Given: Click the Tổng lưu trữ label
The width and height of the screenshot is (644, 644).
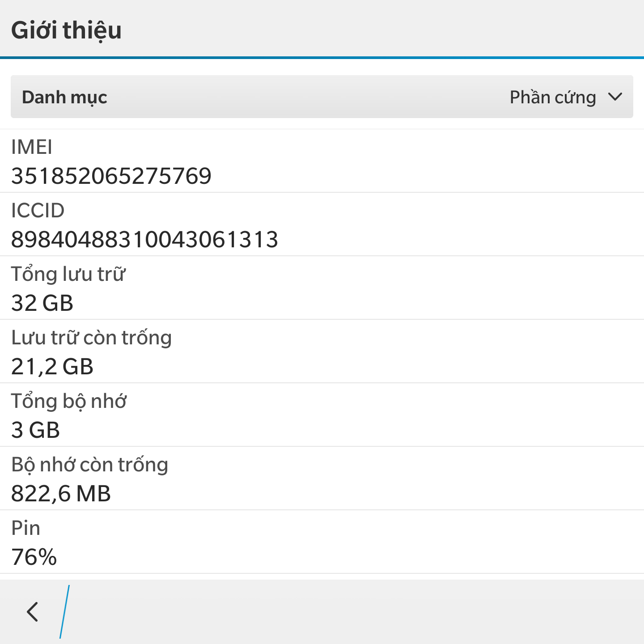Looking at the screenshot, I should pos(68,274).
